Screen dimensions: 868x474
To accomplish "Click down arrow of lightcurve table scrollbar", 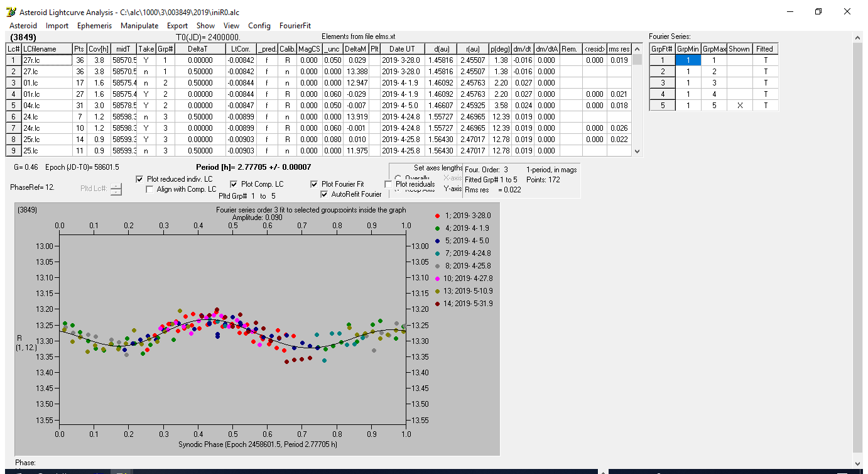I will coord(637,152).
